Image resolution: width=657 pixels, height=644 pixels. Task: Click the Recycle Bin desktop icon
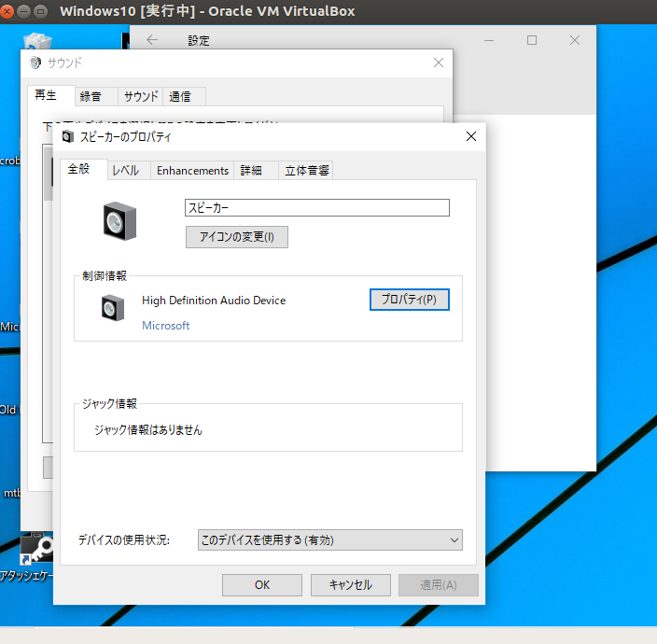point(37,41)
